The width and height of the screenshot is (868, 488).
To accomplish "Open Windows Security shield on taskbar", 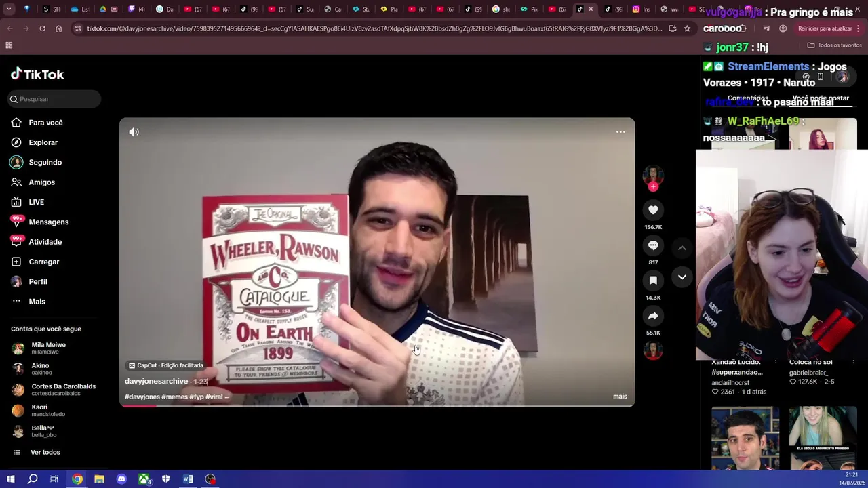I will pyautogui.click(x=166, y=479).
